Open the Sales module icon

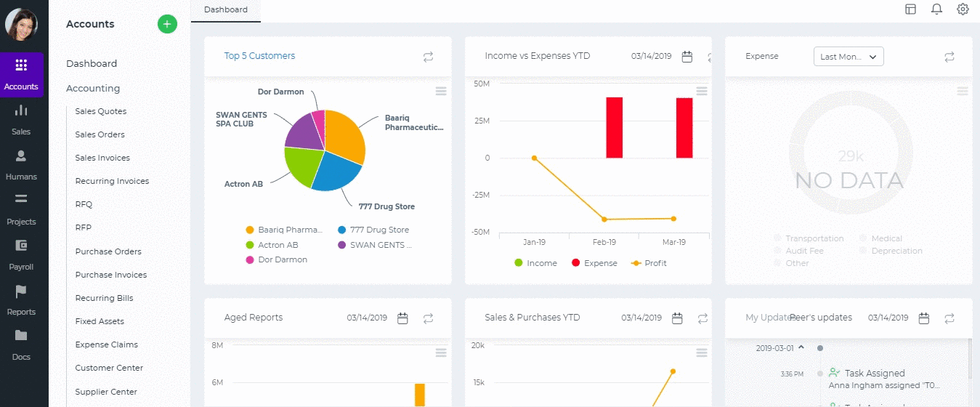tap(21, 110)
